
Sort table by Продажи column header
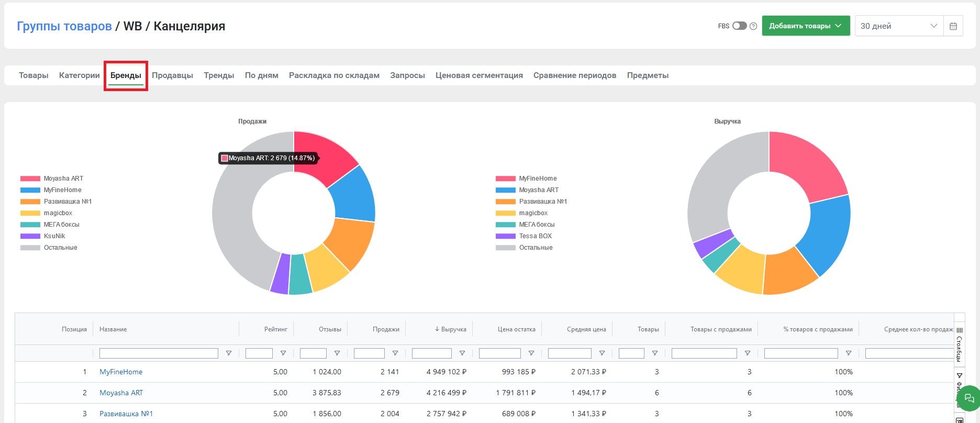click(386, 329)
